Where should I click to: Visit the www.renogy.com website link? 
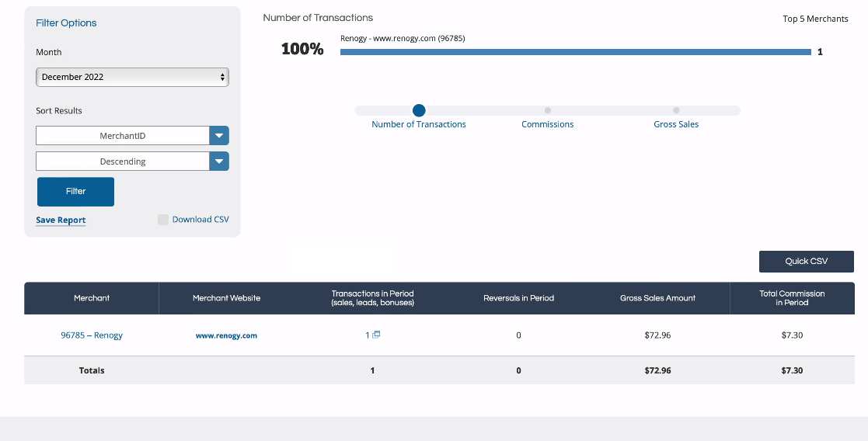[226, 335]
